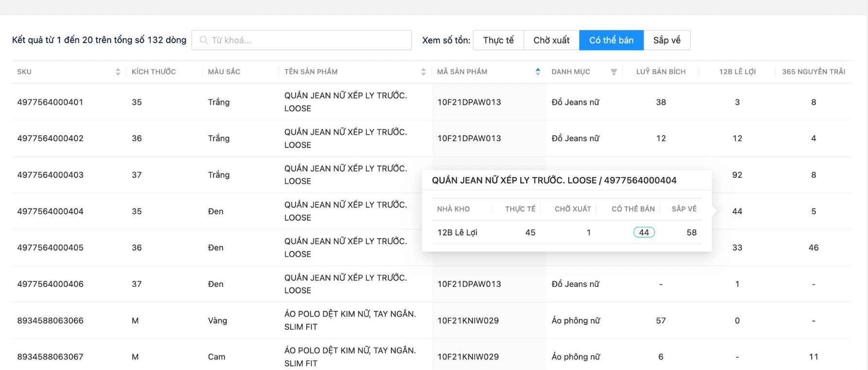Click the 365 Nguyễn Trãi column header
The height and width of the screenshot is (370, 868).
coord(813,72)
